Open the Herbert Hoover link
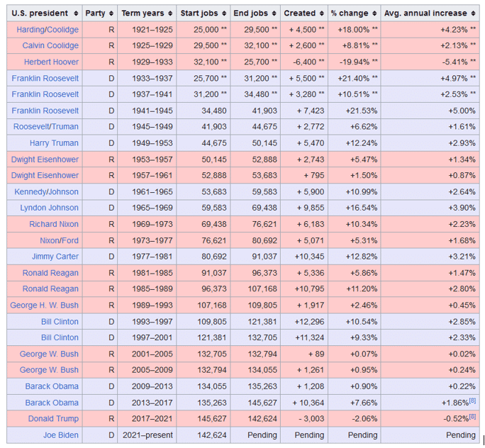 51,62
